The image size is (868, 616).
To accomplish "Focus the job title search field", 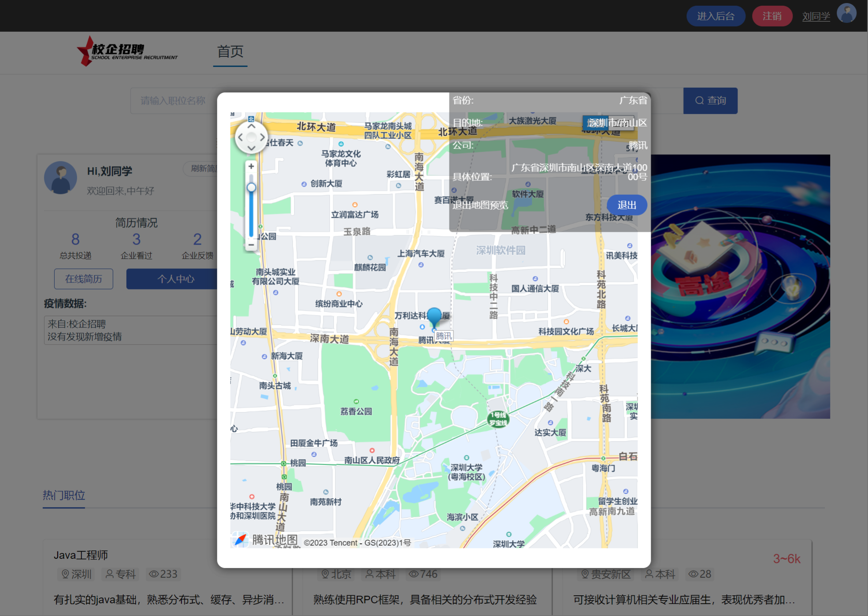I will (x=173, y=101).
